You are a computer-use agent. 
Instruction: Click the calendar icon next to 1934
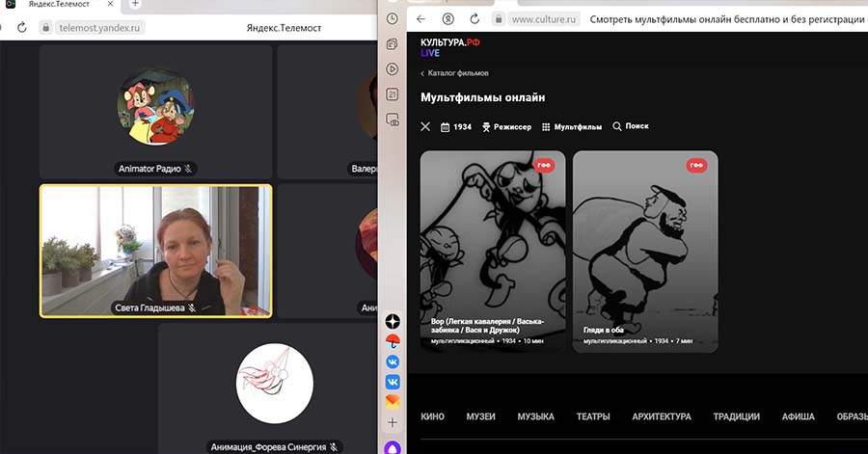click(x=445, y=127)
